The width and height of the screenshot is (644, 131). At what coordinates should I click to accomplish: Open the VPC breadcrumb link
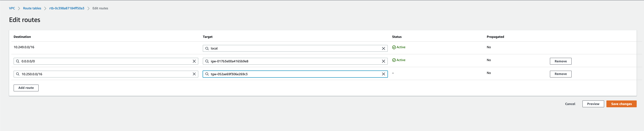coord(12,8)
